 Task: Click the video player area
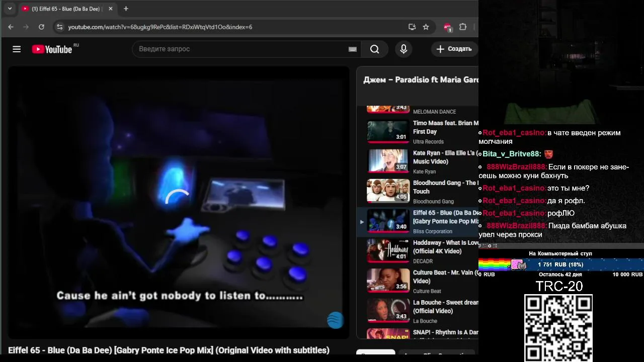(179, 202)
